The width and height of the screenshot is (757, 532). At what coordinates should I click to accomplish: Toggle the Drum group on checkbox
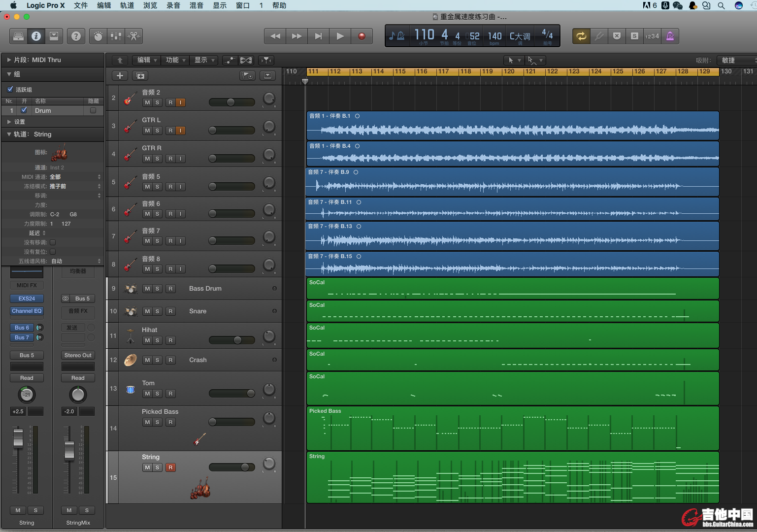coord(24,110)
